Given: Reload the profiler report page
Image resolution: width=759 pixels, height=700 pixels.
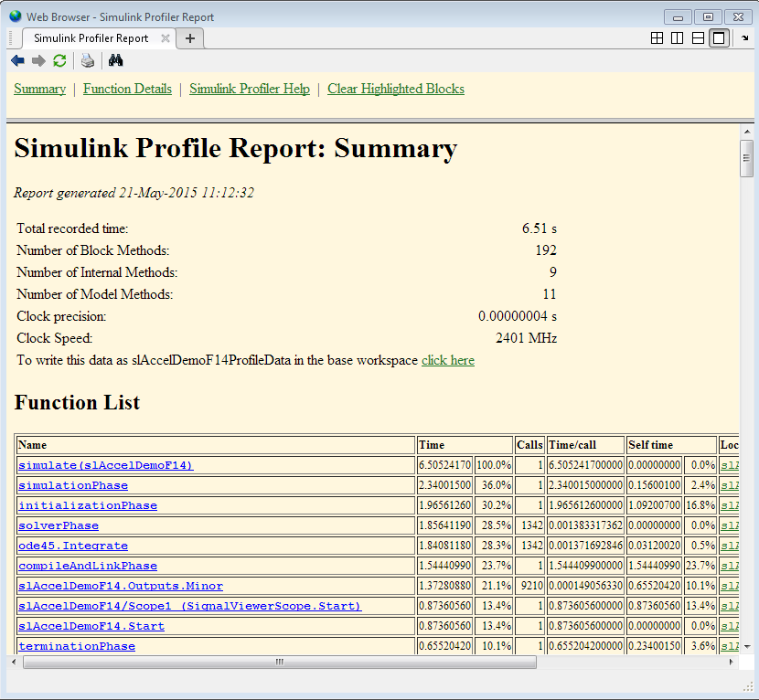Looking at the screenshot, I should 59,60.
